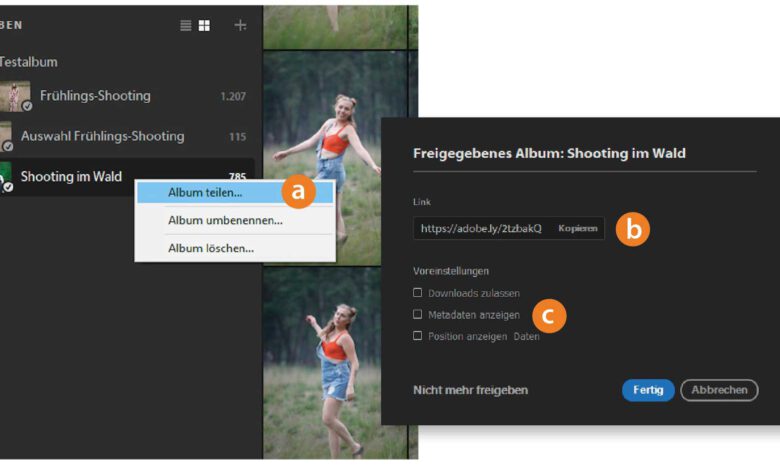Viewport: 780px width, 470px height.
Task: Switch albums panel to list view
Action: click(x=186, y=25)
